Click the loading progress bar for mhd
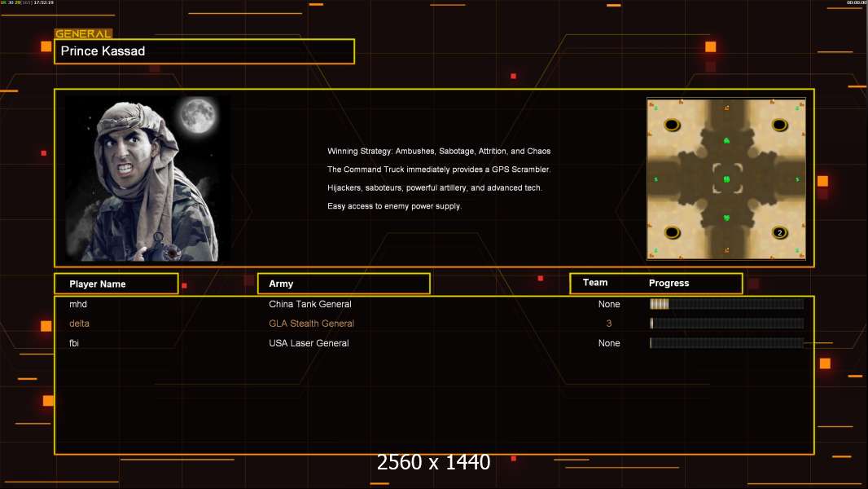The width and height of the screenshot is (868, 489). pos(727,304)
